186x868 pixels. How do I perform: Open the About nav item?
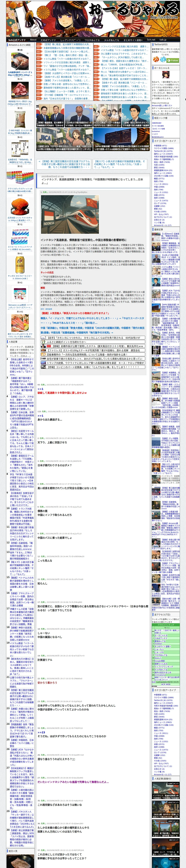[33, 40]
